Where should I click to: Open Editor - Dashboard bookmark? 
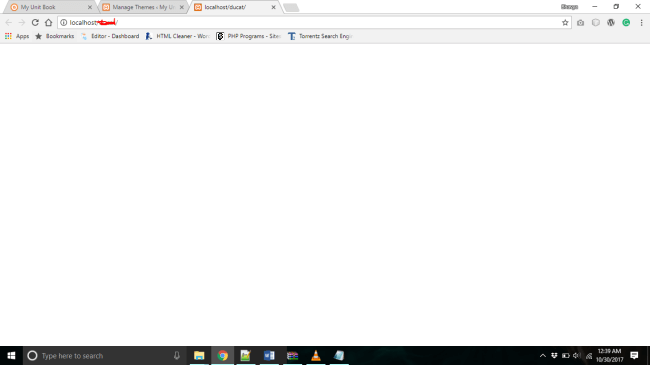[x=110, y=36]
